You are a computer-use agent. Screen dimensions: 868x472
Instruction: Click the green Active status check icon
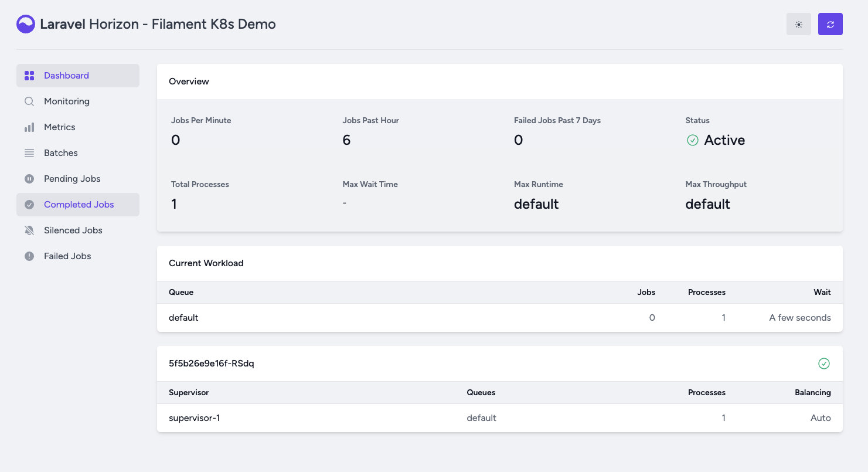[x=693, y=140]
